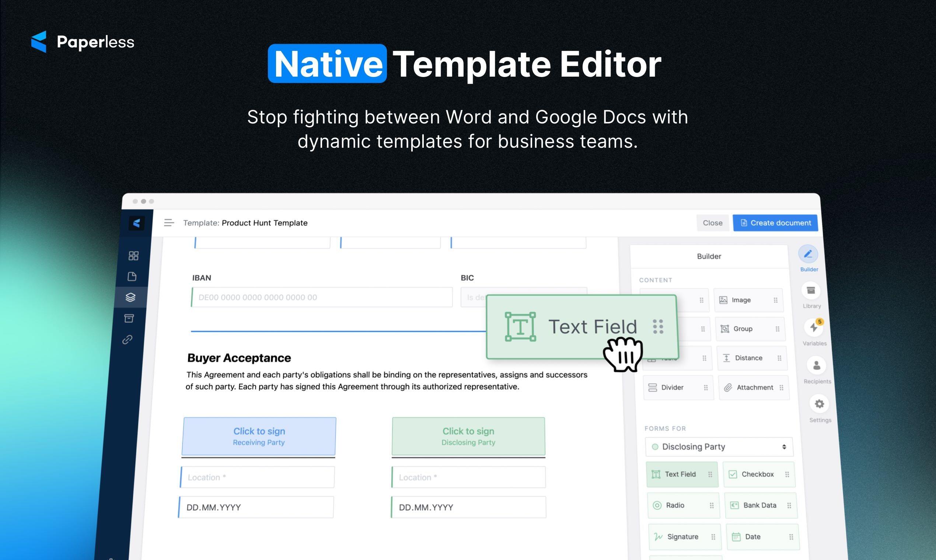936x560 pixels.
Task: Click the drag handle on Image block
Action: tap(776, 300)
